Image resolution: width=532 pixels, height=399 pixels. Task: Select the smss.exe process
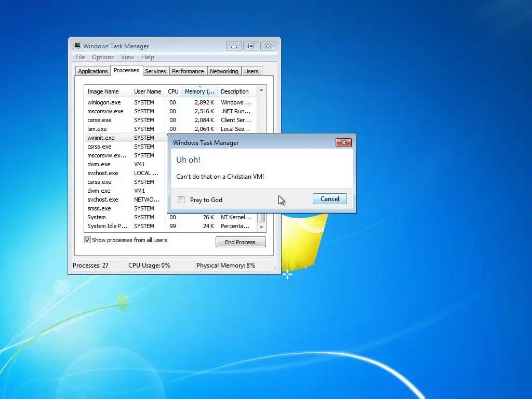tap(126, 208)
